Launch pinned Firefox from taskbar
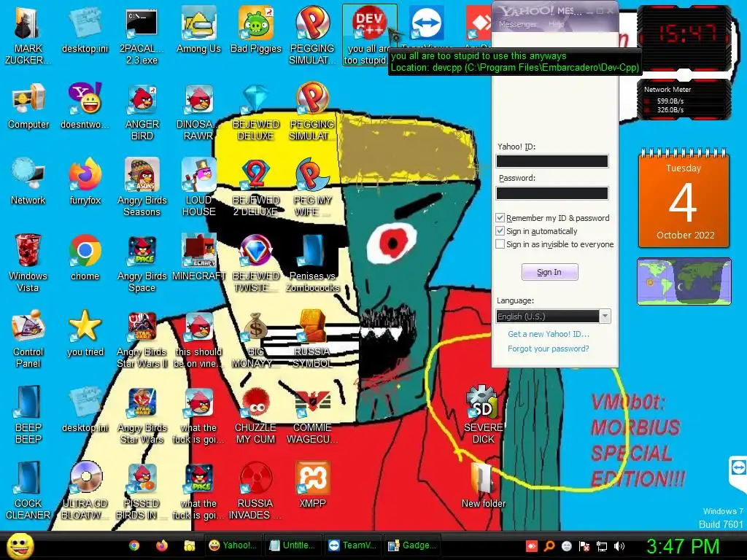 point(162,545)
